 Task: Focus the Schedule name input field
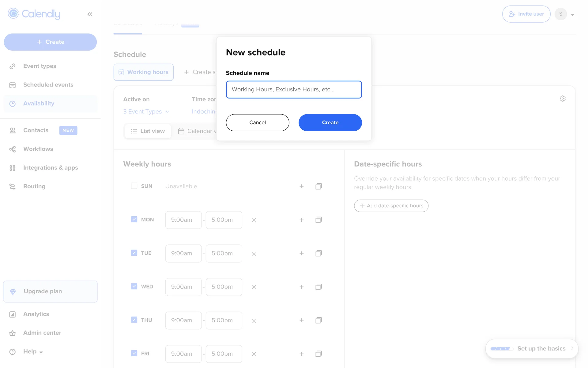[x=293, y=90]
